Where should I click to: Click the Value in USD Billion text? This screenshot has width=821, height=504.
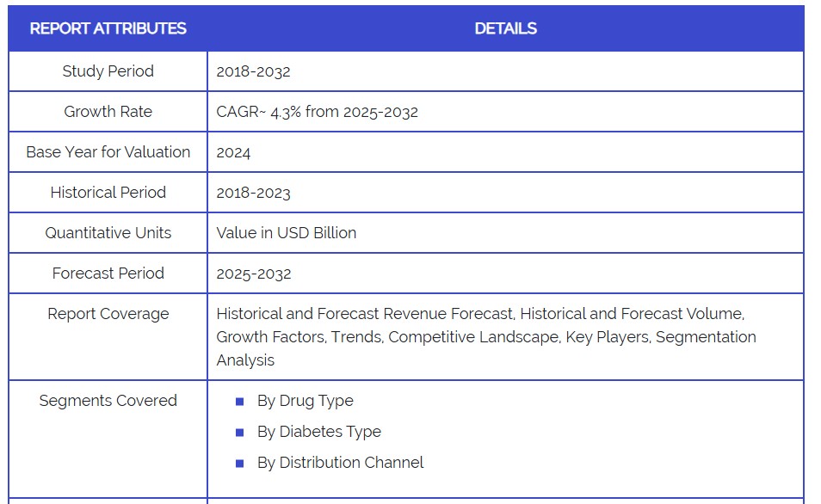coord(286,233)
